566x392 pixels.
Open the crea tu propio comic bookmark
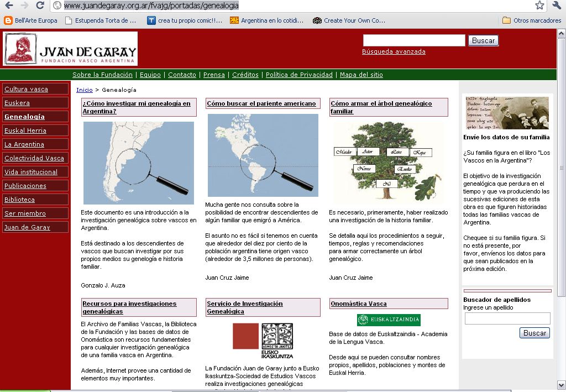[185, 20]
